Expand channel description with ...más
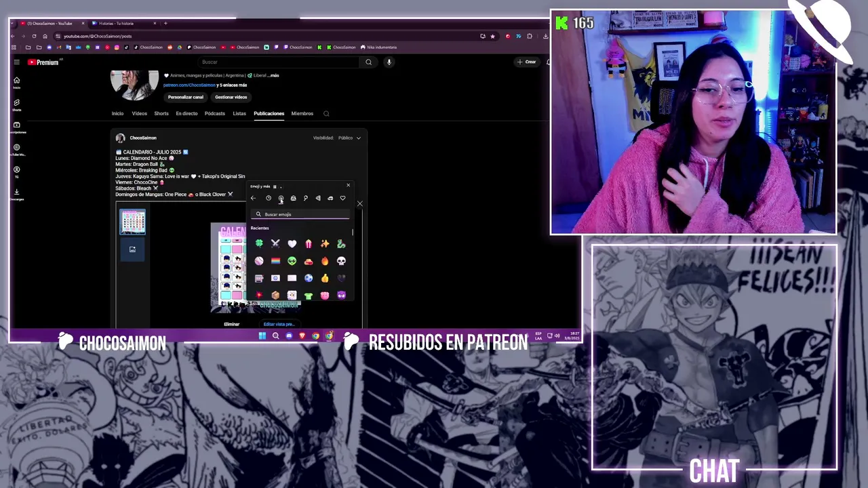The height and width of the screenshot is (488, 868). 273,75
